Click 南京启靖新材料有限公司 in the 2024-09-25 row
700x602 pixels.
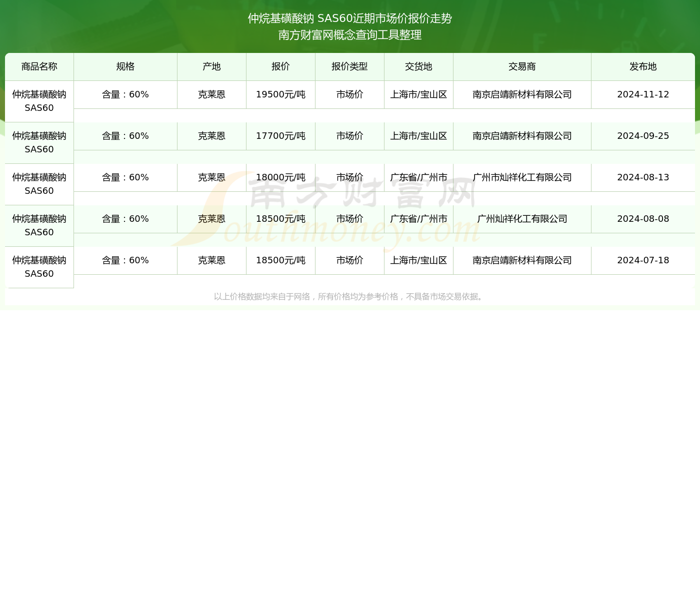point(522,136)
